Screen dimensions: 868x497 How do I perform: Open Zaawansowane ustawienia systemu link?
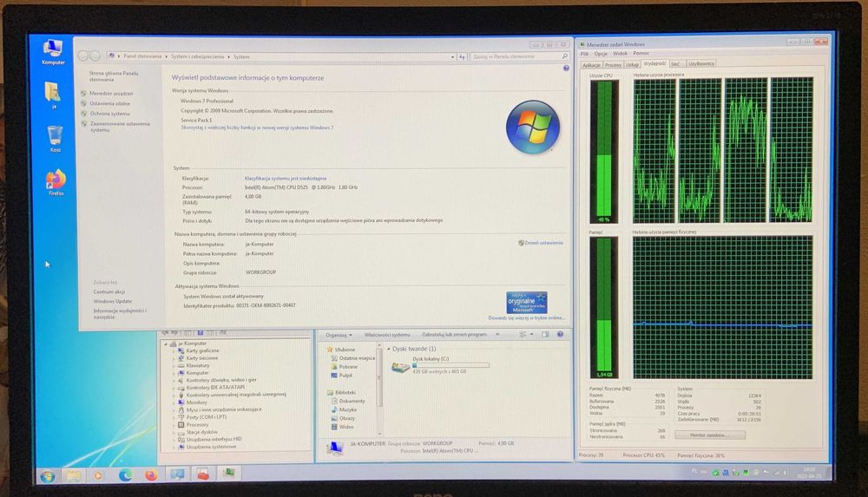click(120, 127)
